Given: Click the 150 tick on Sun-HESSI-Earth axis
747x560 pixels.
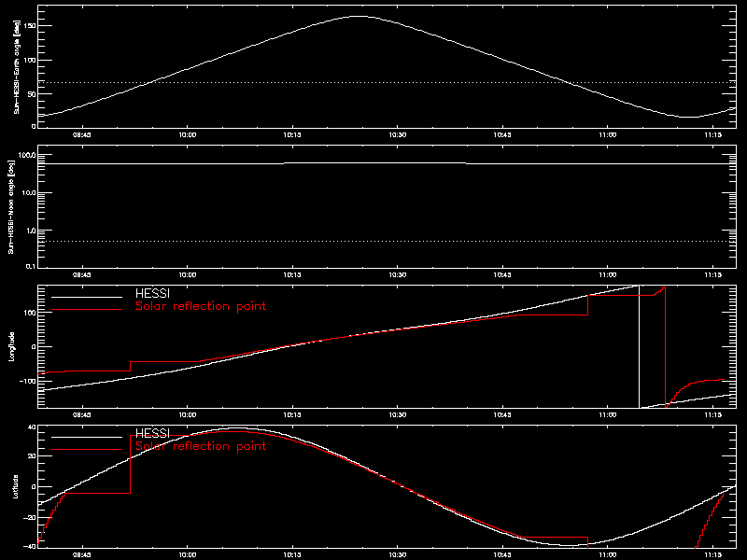Looking at the screenshot, I should 31,26.
